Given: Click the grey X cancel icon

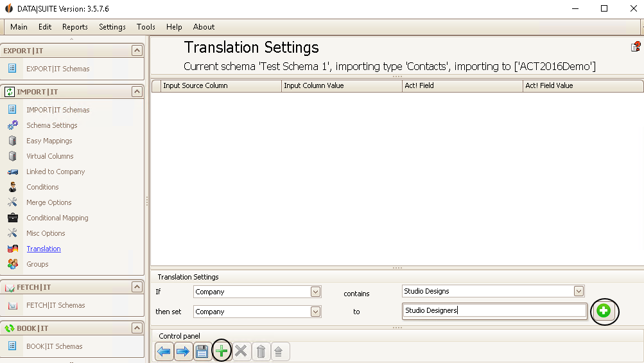Looking at the screenshot, I should (x=241, y=351).
